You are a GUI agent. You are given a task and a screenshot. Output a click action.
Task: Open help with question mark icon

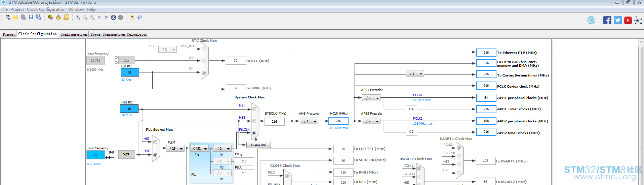pos(132,17)
